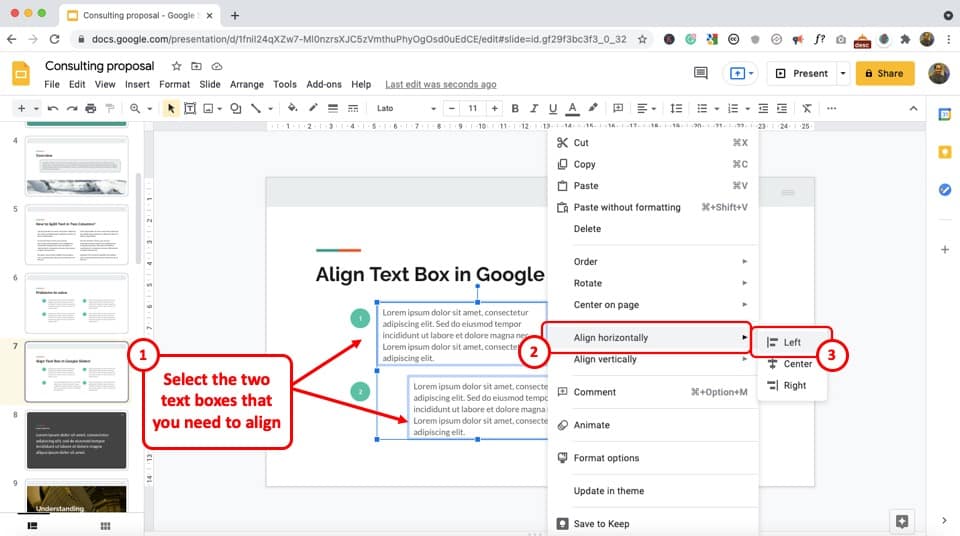Click the Line spacing icon
The width and height of the screenshot is (960, 536).
676,108
